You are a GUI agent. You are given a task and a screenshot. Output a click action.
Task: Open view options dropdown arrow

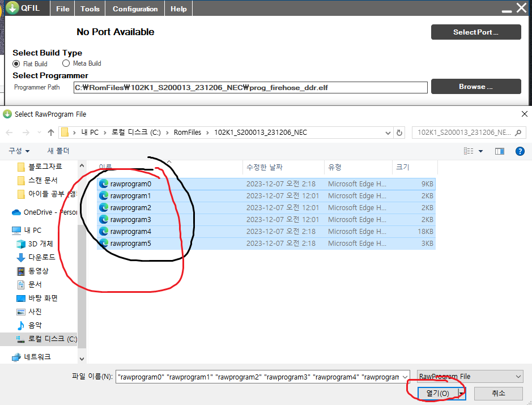(481, 151)
